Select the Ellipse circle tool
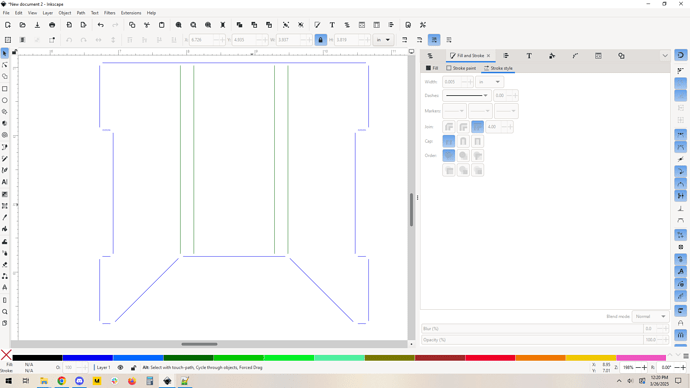 pos(5,100)
